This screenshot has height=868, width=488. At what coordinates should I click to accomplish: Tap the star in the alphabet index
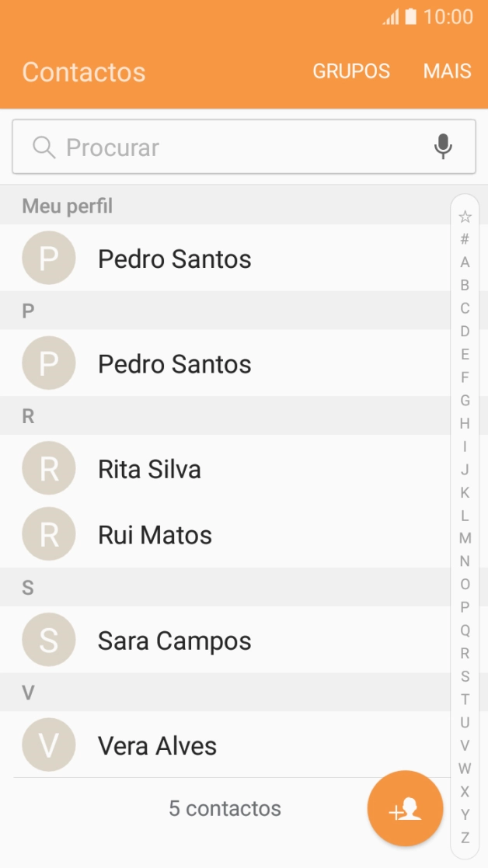[464, 216]
